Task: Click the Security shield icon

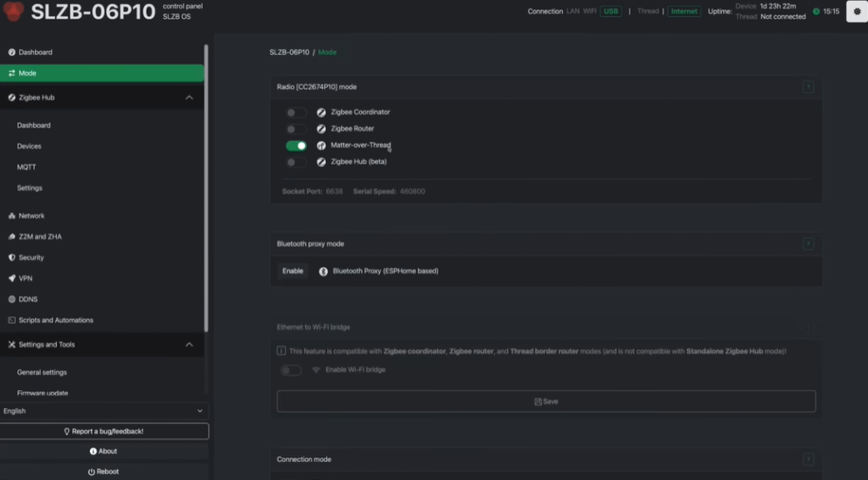Action: [12, 258]
